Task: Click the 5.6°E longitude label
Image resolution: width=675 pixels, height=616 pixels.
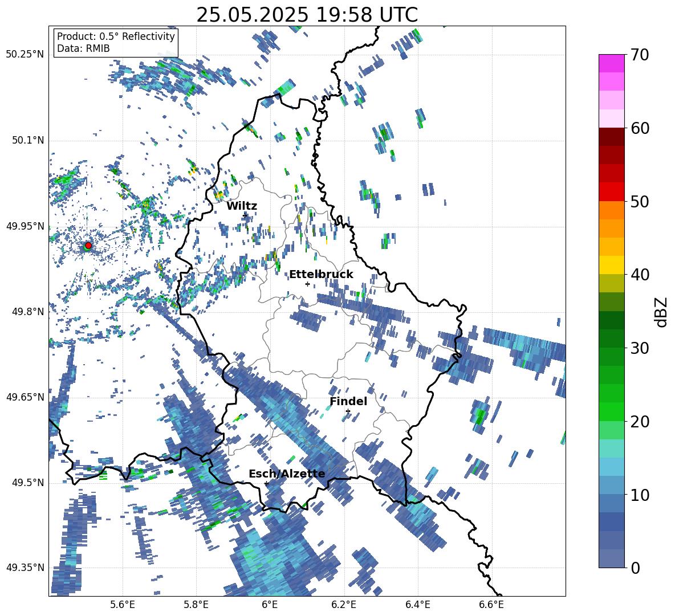Action: 123,605
